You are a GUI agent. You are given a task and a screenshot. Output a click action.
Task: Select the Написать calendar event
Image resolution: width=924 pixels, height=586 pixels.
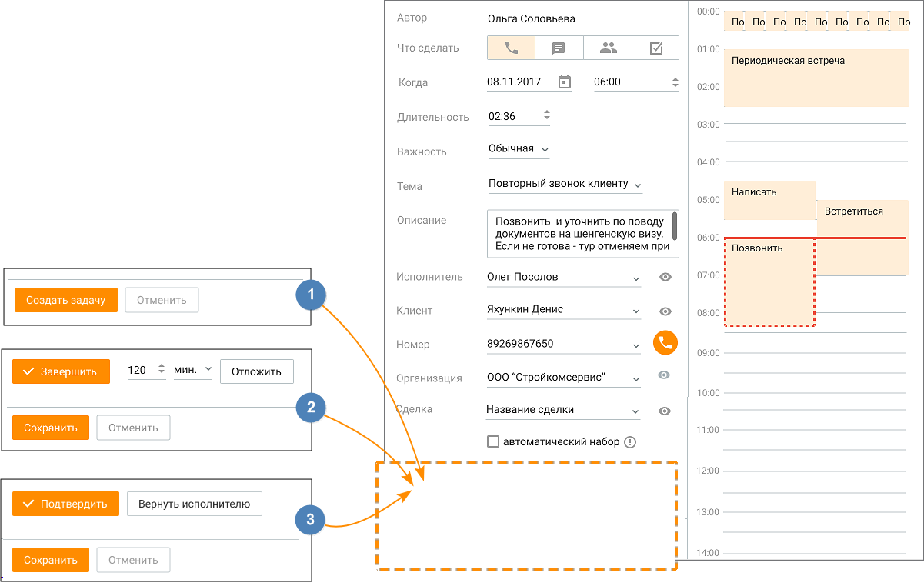tap(769, 200)
